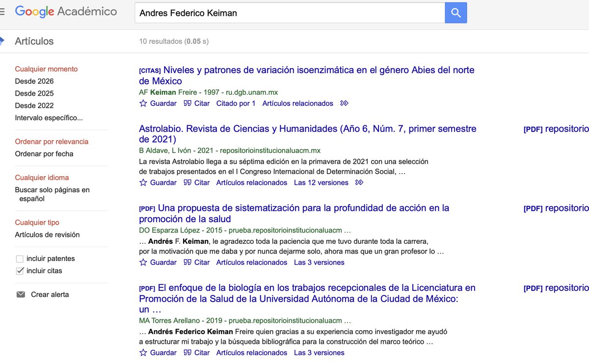
Task: Open Artículos relacionados for Una propuesta result
Action: [x=252, y=262]
